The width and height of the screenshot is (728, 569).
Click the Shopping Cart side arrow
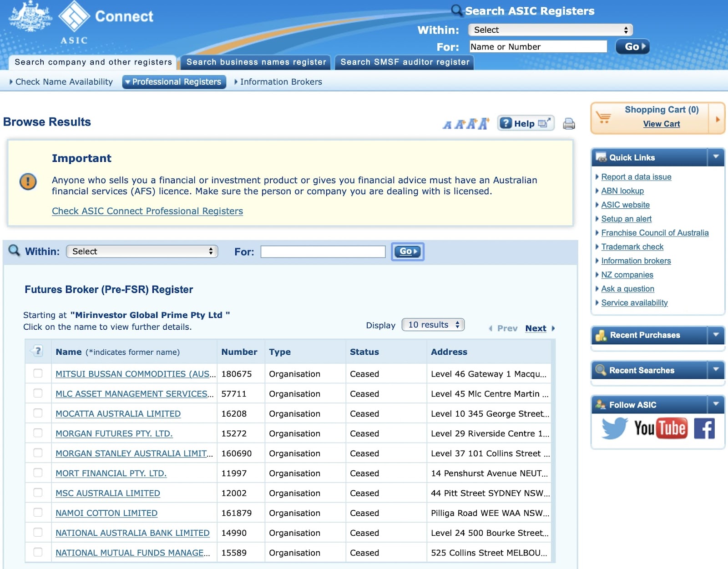(x=718, y=119)
